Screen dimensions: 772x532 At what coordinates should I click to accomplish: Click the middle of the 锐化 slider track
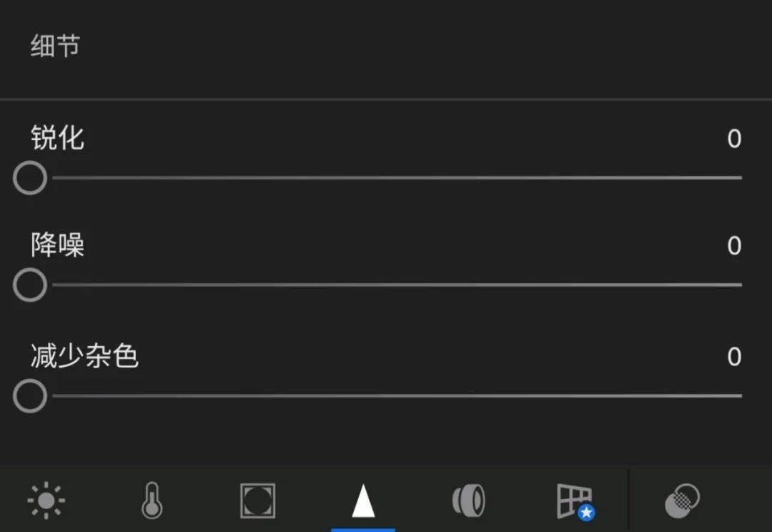(x=397, y=178)
